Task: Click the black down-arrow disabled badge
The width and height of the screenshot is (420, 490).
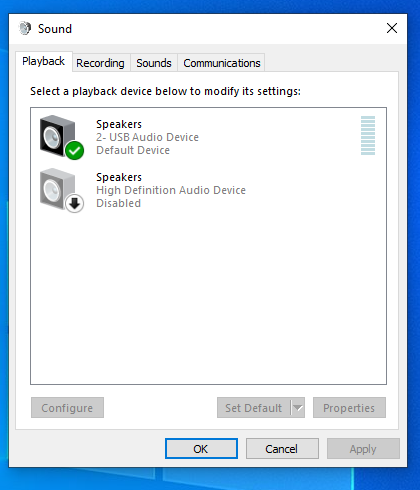Action: (x=75, y=203)
